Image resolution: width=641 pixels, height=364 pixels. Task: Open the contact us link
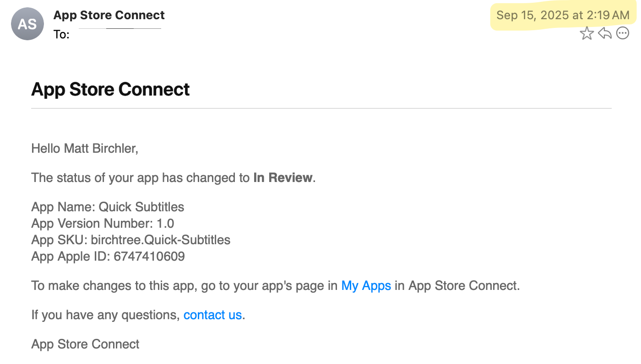[212, 315]
